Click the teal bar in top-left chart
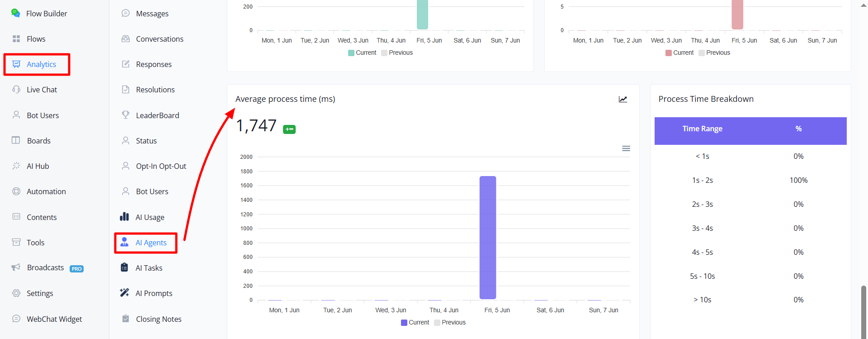This screenshot has height=339, width=868. 422,14
